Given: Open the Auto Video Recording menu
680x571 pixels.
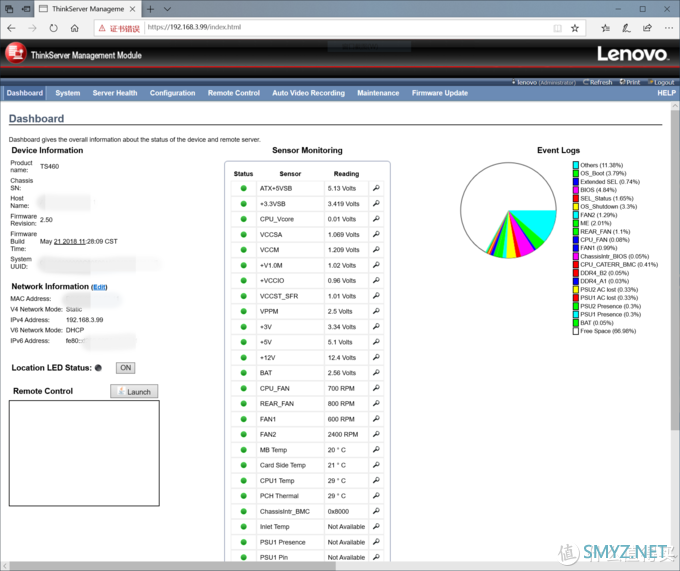Looking at the screenshot, I should pyautogui.click(x=308, y=93).
